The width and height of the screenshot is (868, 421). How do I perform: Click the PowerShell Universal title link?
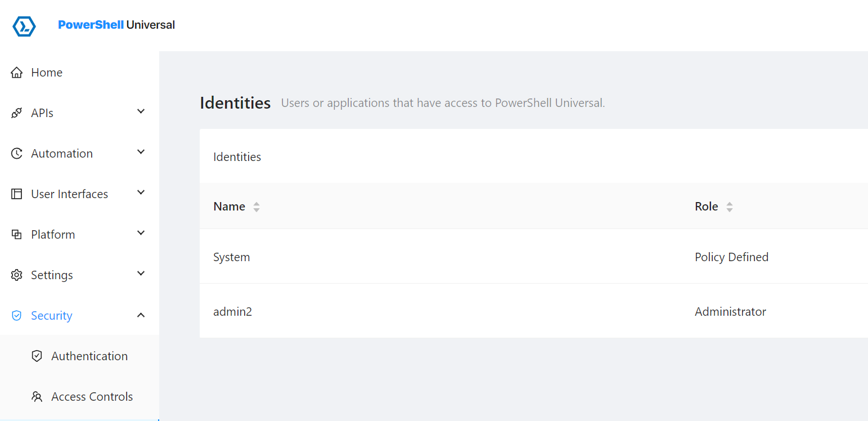click(116, 25)
